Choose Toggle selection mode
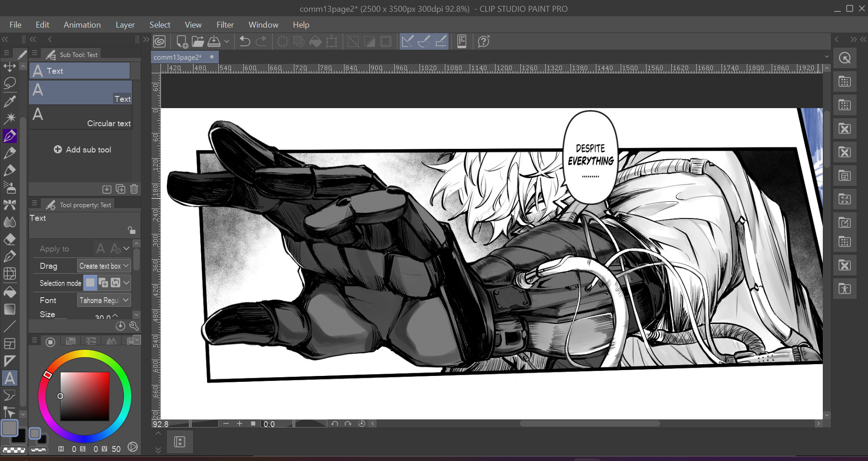The height and width of the screenshot is (461, 868). pyautogui.click(x=116, y=283)
